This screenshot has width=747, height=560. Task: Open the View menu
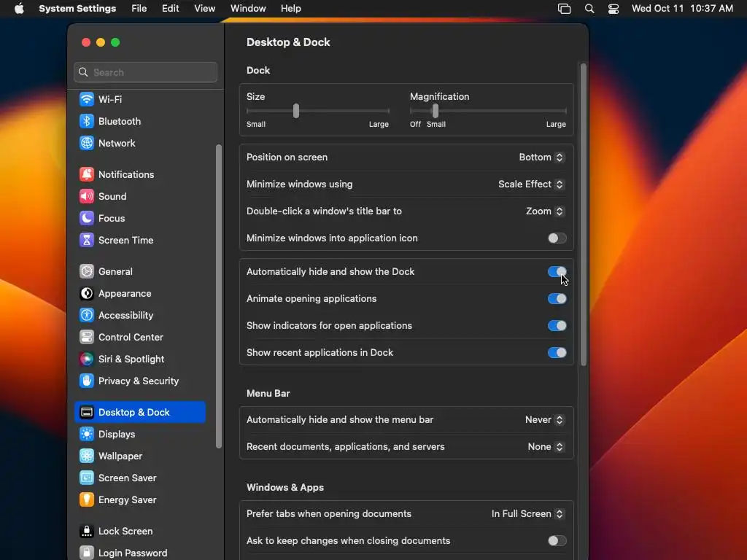pyautogui.click(x=204, y=9)
